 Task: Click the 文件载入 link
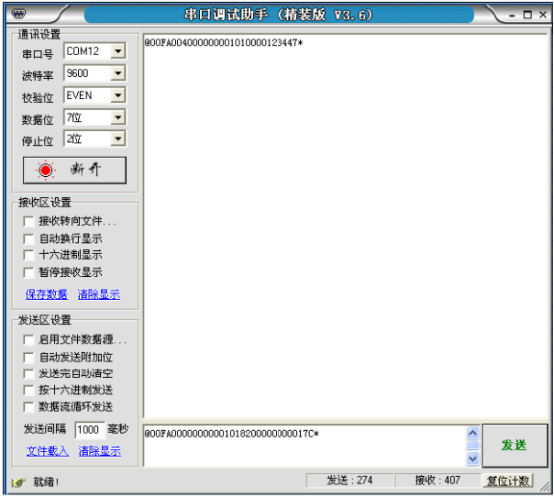pos(47,451)
